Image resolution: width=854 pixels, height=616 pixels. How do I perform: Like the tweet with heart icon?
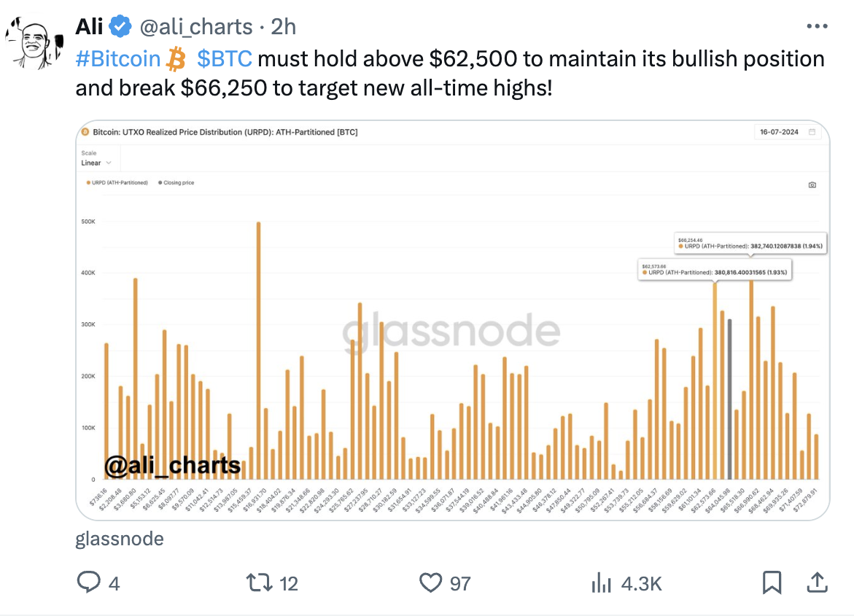click(430, 582)
